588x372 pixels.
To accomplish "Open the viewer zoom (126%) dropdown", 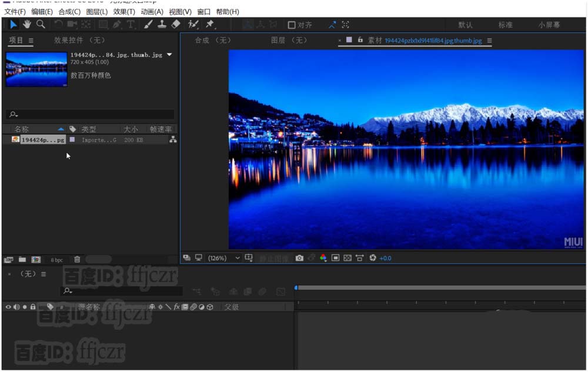I will click(x=224, y=258).
